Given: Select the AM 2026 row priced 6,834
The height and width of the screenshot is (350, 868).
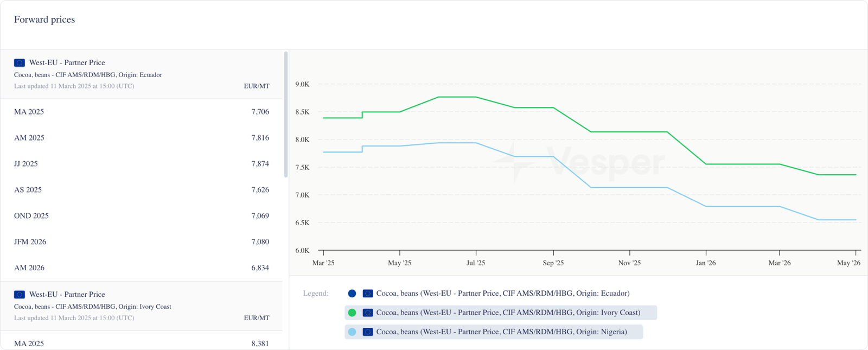Looking at the screenshot, I should (x=141, y=268).
